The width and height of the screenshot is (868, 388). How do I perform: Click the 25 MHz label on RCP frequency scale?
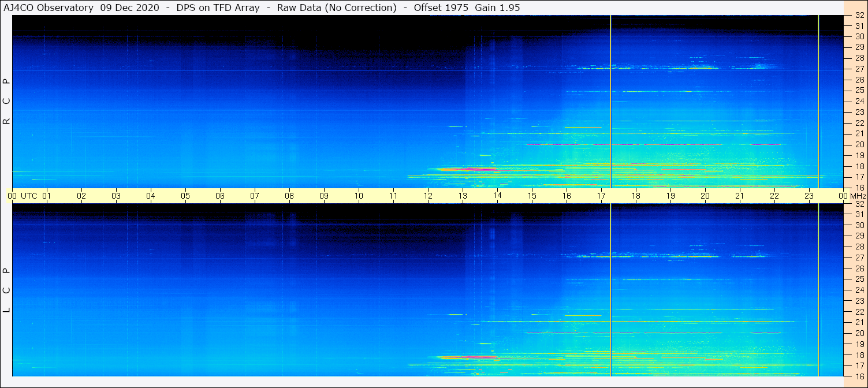(859, 91)
